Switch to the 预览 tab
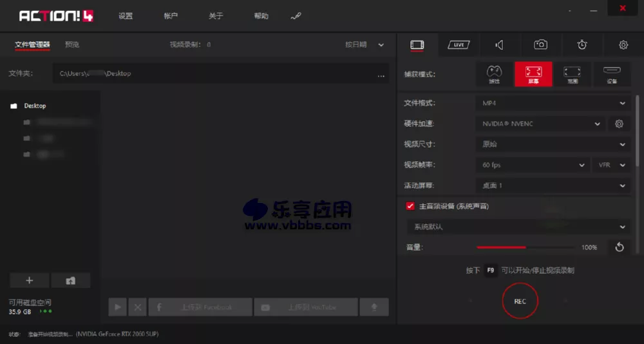Viewport: 644px width, 344px height. 72,45
